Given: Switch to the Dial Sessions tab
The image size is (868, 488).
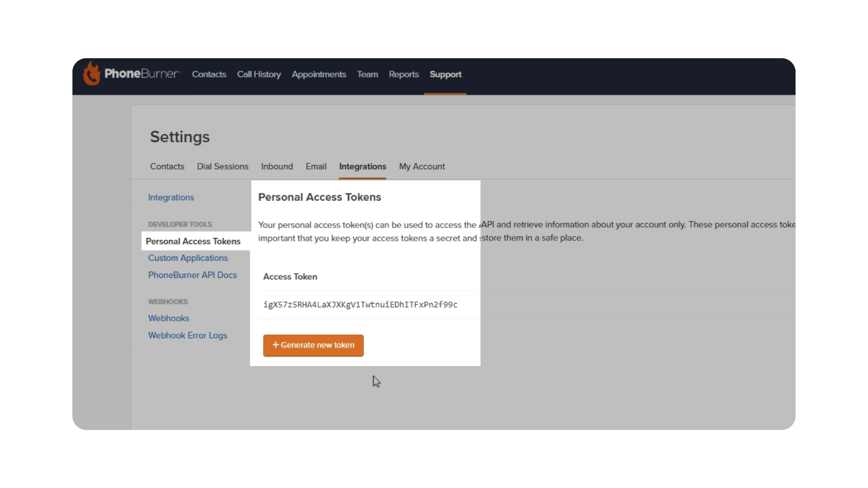Looking at the screenshot, I should [222, 166].
